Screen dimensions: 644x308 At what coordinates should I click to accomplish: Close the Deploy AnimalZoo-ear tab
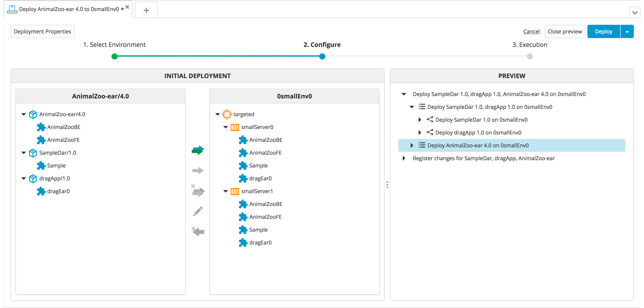[x=127, y=7]
